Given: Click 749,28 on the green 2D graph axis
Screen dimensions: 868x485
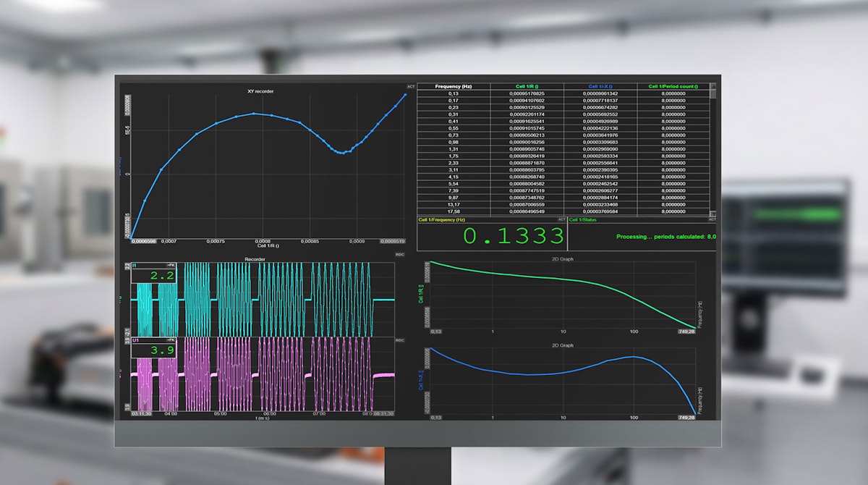Looking at the screenshot, I should pyautogui.click(x=686, y=331).
